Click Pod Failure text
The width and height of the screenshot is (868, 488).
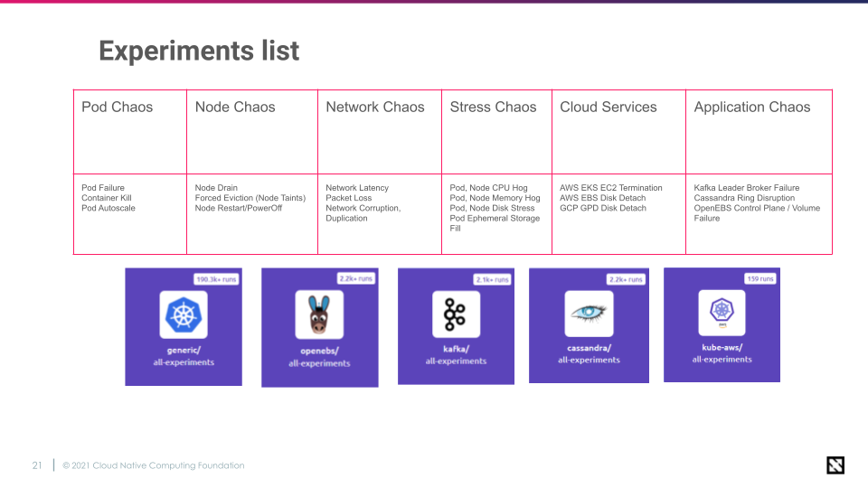[103, 188]
